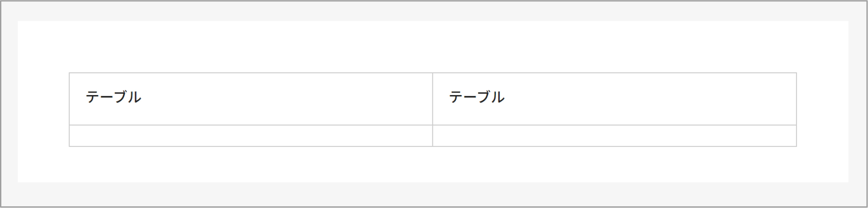
Task: Click the table's bottom outer border
Action: click(x=433, y=146)
